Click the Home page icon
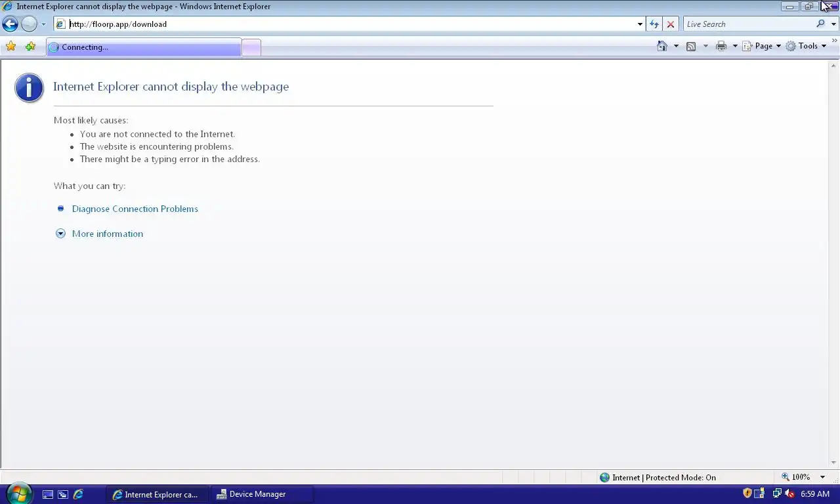The image size is (840, 504). (x=662, y=46)
